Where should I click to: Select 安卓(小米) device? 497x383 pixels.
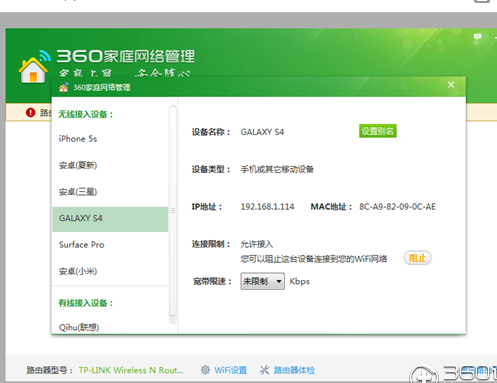[110, 271]
